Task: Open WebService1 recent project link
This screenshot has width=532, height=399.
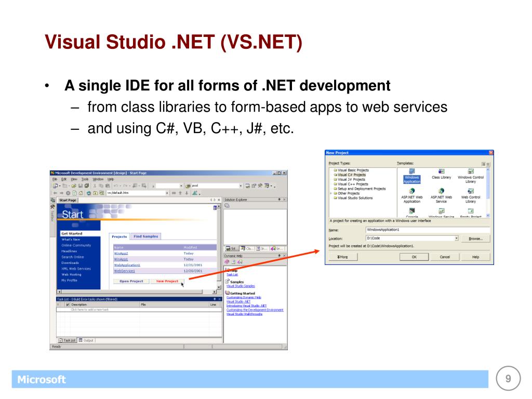Action: [x=125, y=271]
